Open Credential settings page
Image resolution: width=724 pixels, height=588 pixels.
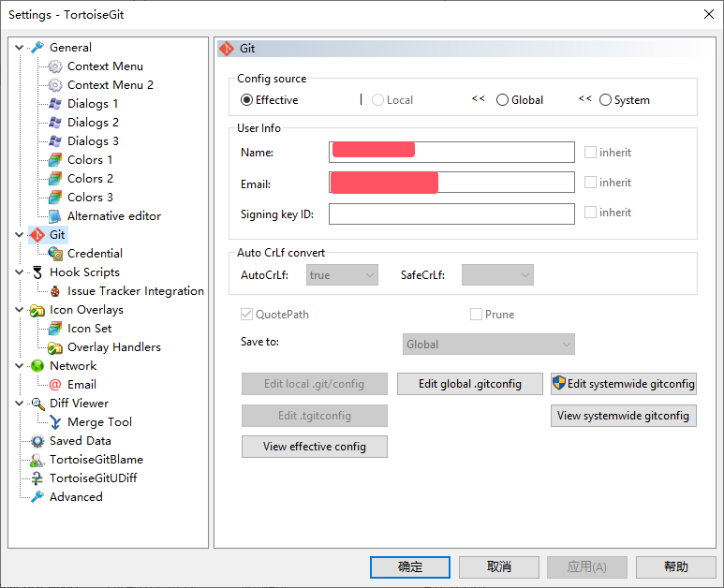95,254
